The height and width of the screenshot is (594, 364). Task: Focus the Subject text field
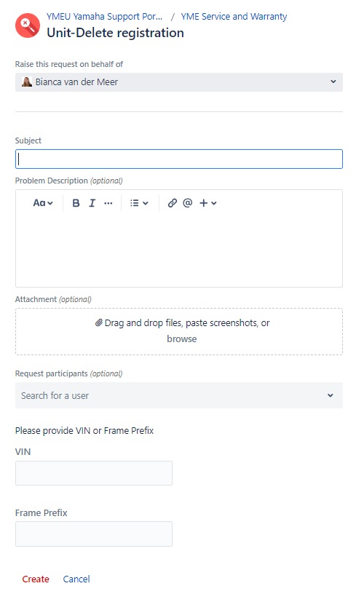click(179, 159)
